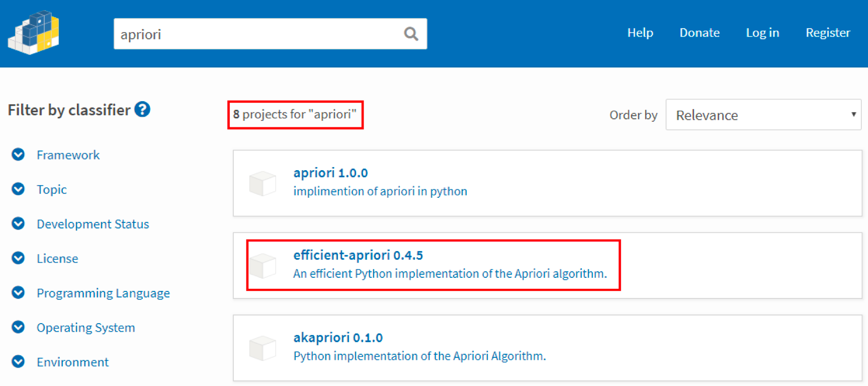Open the efficient-apriori 0.4.5 project
Screen dimensions: 868x386
tap(358, 255)
